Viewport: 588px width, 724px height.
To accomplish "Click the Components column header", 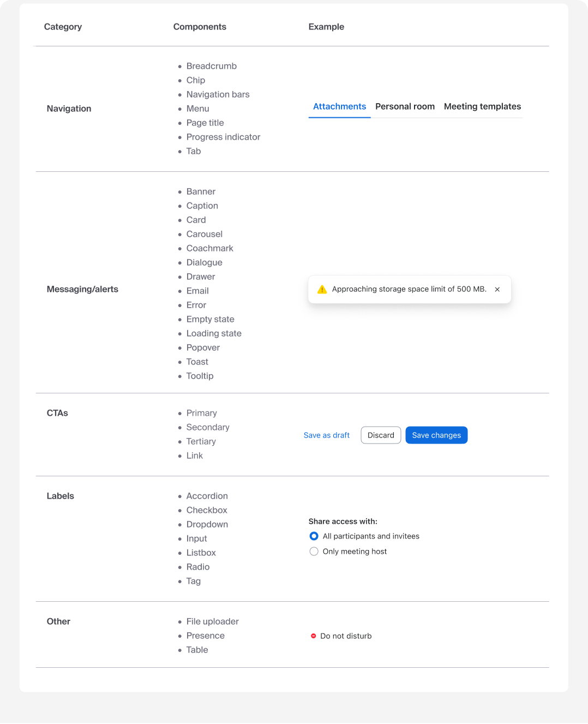I will click(200, 27).
